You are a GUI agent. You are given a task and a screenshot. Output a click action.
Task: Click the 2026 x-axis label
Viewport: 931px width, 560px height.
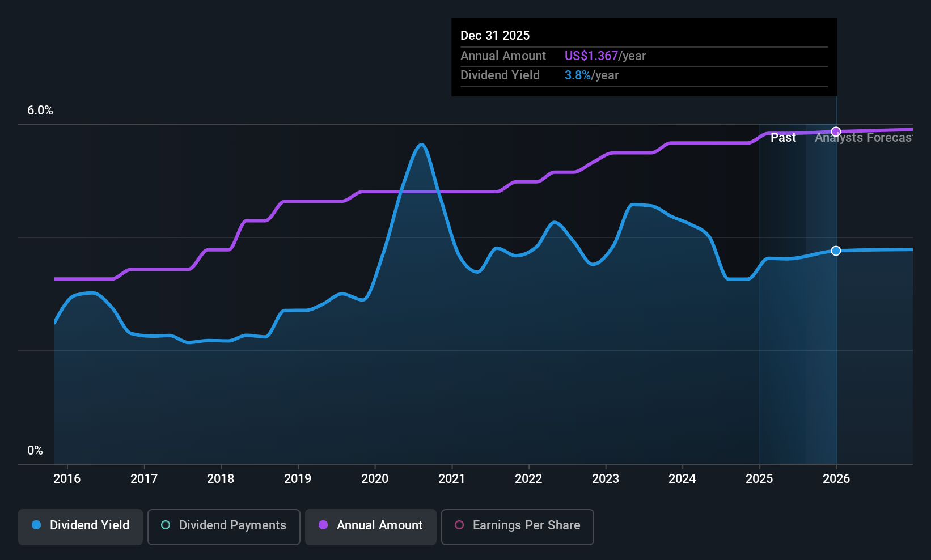coord(836,478)
